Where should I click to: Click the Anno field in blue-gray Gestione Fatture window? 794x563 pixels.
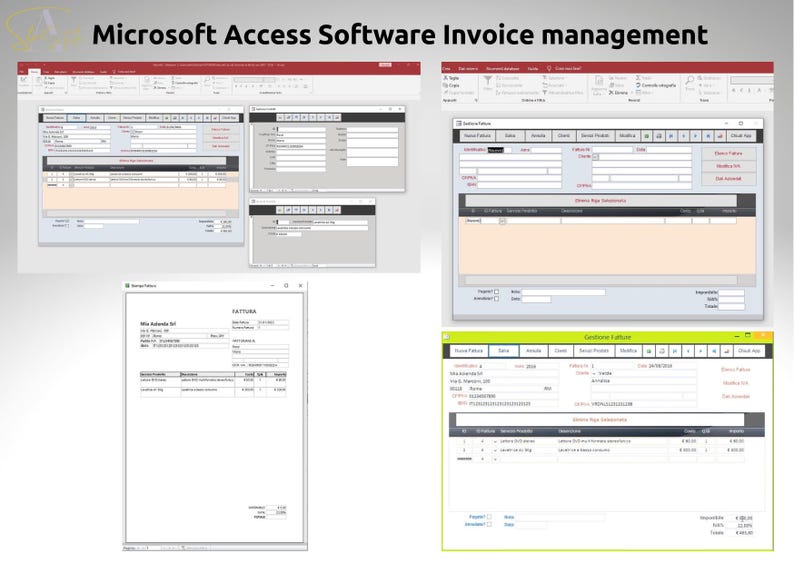(x=546, y=150)
